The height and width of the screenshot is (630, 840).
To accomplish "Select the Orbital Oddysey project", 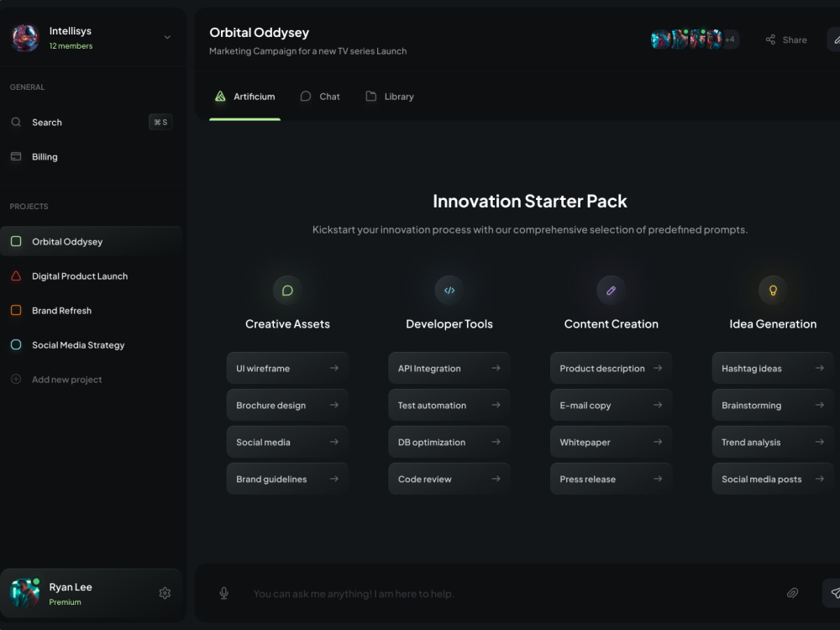I will coord(91,242).
